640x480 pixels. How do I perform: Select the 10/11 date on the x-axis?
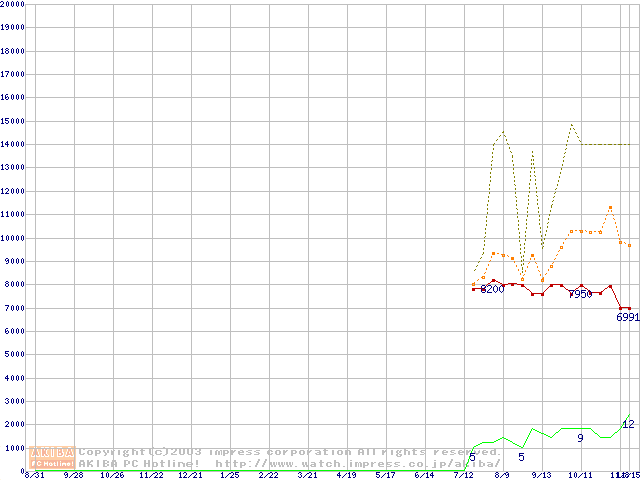click(580, 475)
